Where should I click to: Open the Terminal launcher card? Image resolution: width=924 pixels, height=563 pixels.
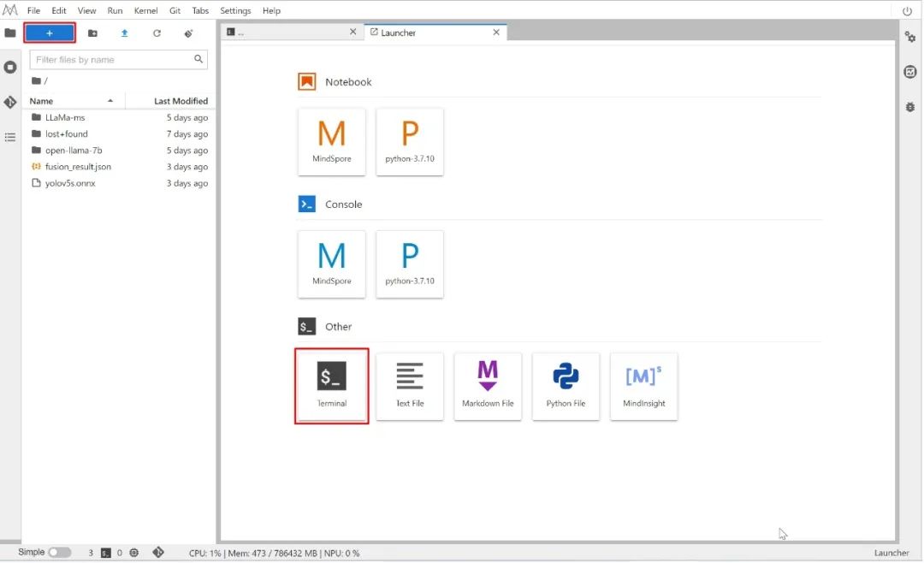(x=332, y=386)
